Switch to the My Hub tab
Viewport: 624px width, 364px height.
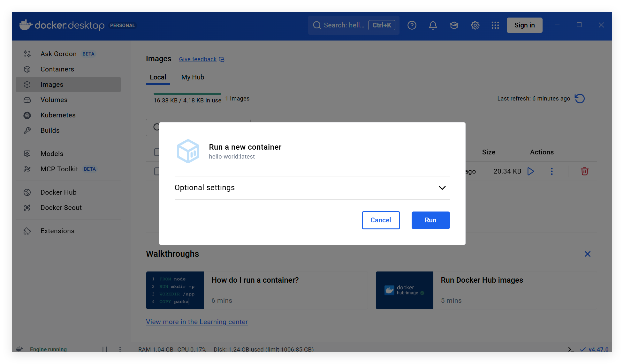(x=193, y=77)
